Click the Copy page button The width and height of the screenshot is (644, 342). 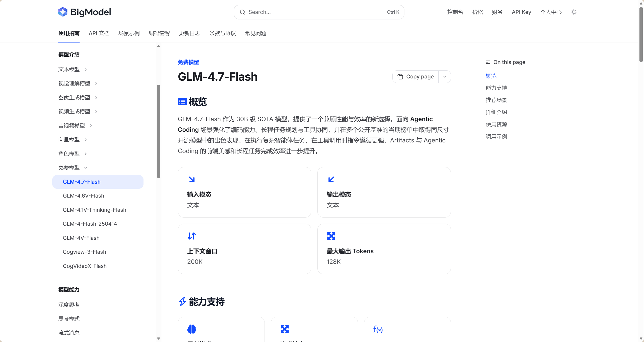tap(416, 77)
